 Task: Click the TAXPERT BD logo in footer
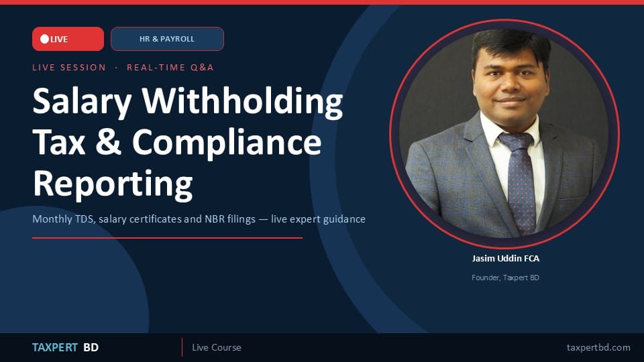click(65, 348)
